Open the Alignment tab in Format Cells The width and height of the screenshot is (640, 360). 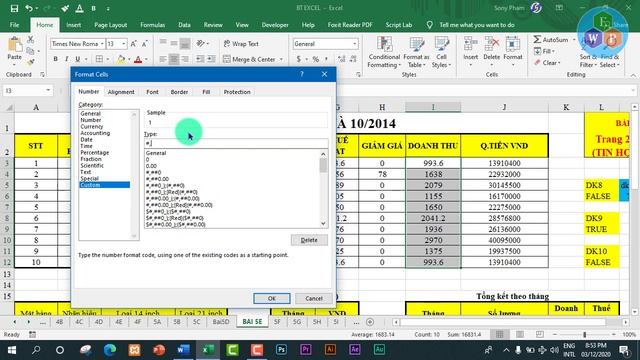point(121,92)
